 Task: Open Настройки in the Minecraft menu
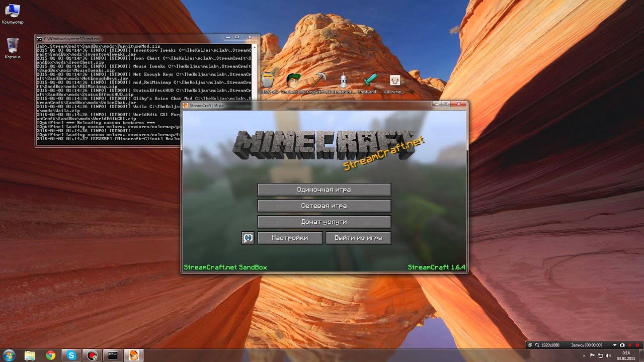click(x=290, y=238)
